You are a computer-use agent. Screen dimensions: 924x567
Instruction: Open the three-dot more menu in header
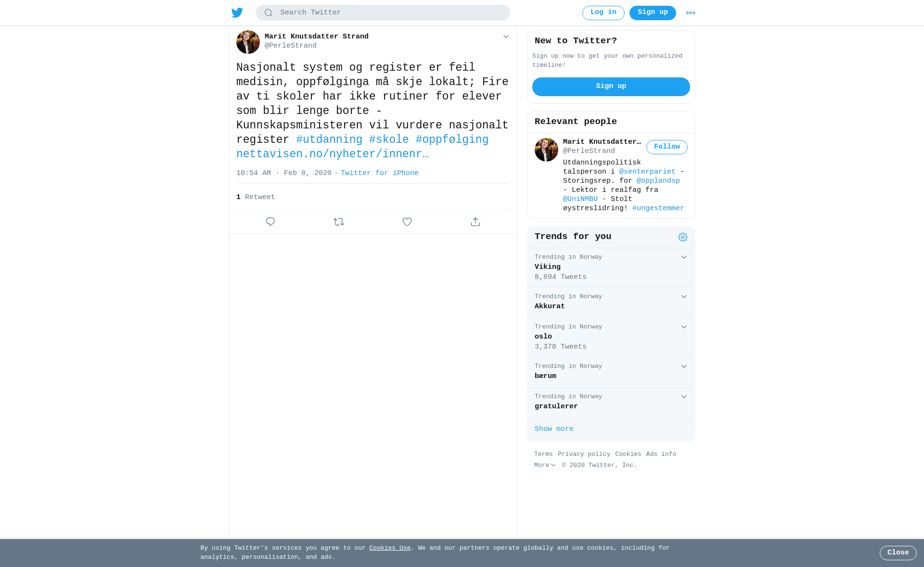click(x=691, y=13)
